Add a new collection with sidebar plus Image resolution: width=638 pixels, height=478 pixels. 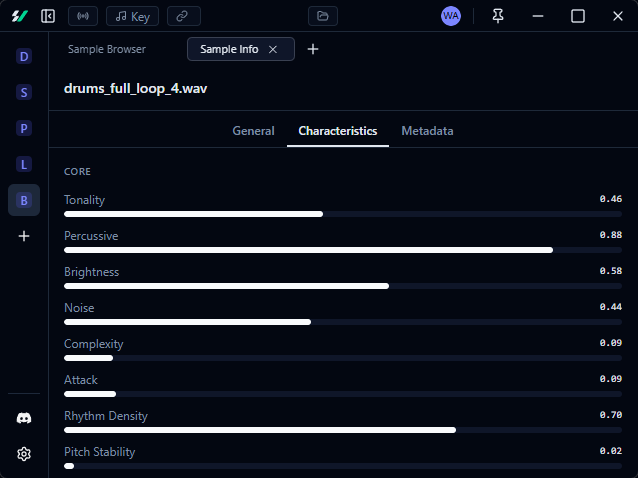[24, 236]
